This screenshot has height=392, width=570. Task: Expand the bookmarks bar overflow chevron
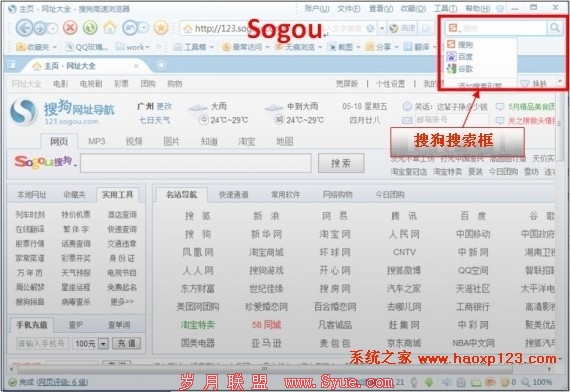pyautogui.click(x=159, y=47)
